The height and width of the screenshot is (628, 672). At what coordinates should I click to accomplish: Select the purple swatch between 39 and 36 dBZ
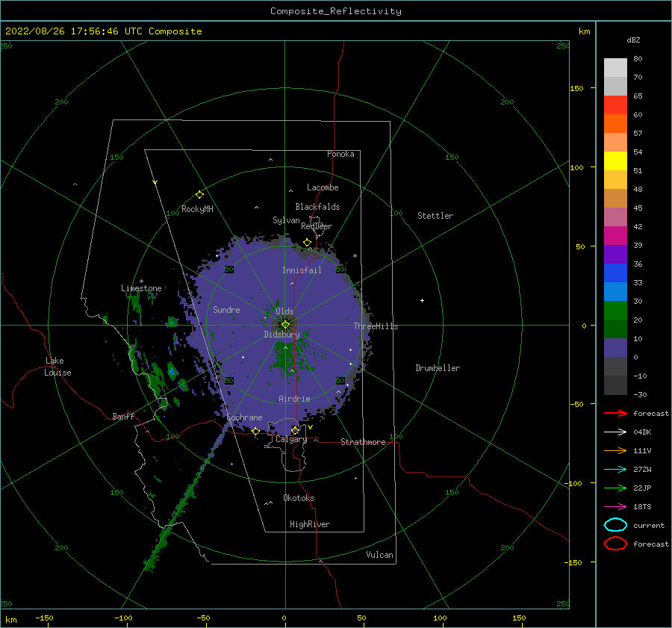pos(615,254)
